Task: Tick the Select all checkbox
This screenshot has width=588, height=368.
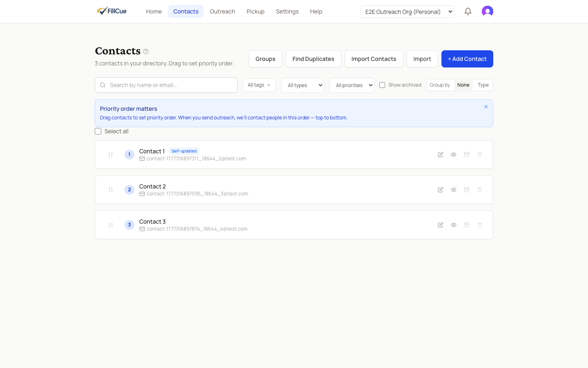Action: click(98, 131)
